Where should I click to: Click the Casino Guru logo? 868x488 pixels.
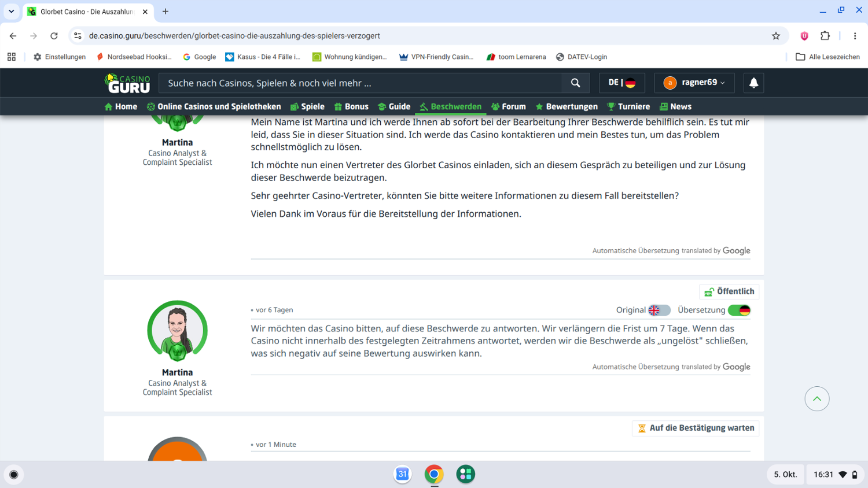coord(127,83)
